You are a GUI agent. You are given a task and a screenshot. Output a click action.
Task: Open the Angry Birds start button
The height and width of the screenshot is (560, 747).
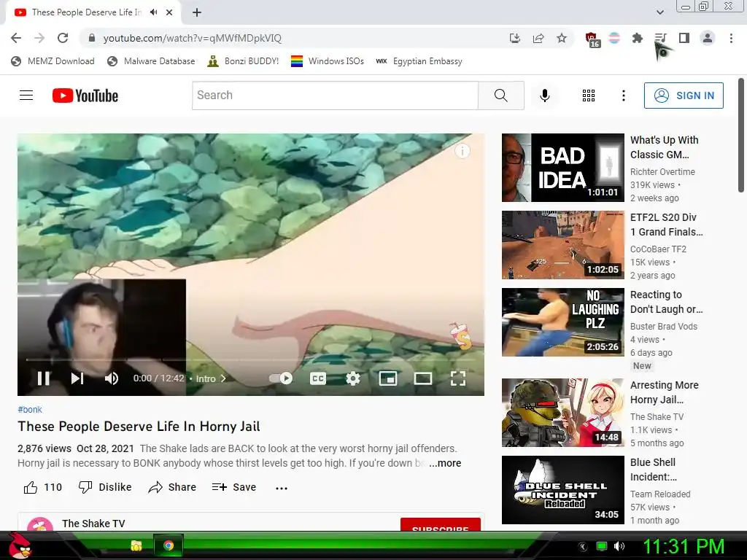20,545
